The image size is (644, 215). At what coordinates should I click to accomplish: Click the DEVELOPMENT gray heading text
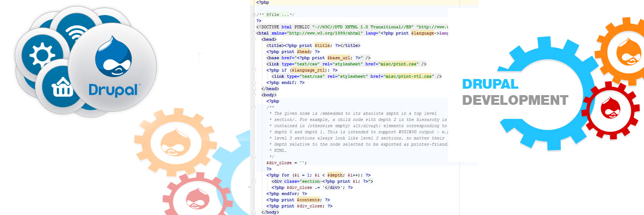point(515,100)
